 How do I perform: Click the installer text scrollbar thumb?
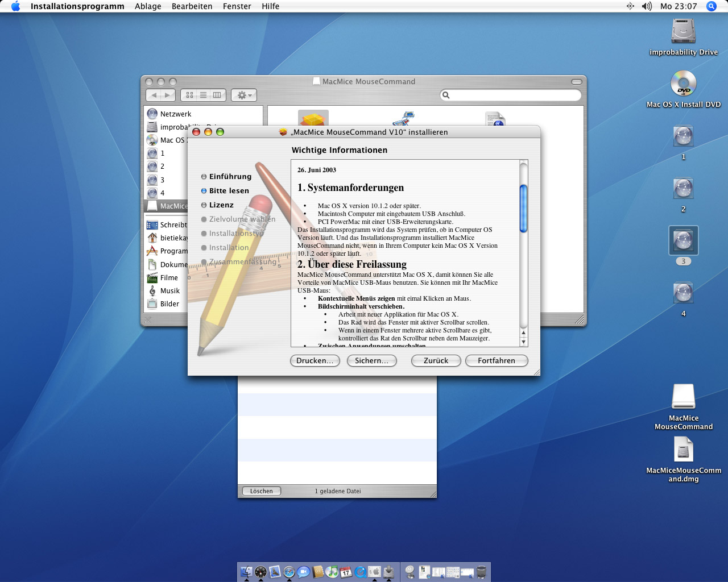(523, 209)
